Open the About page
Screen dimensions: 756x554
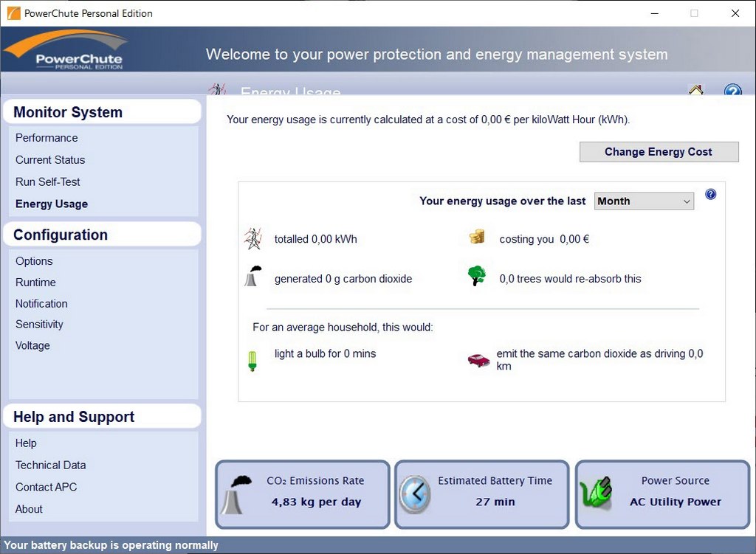pyautogui.click(x=29, y=509)
